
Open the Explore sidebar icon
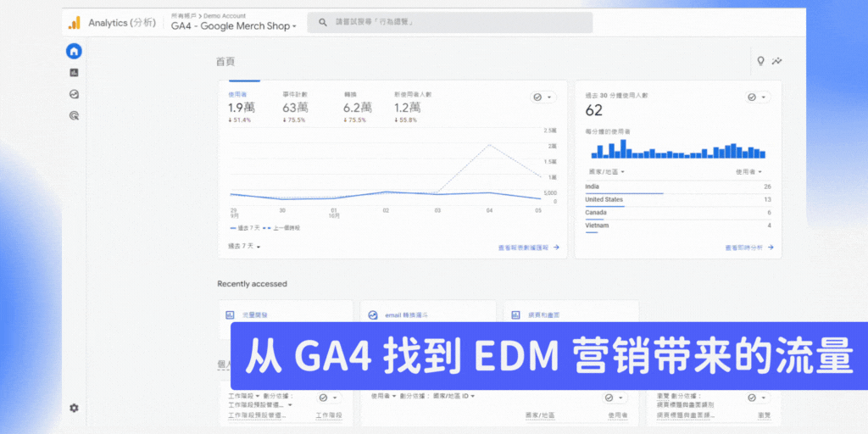tap(74, 94)
